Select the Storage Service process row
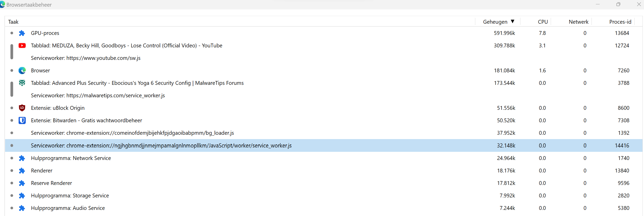The width and height of the screenshot is (644, 216). coord(70,196)
